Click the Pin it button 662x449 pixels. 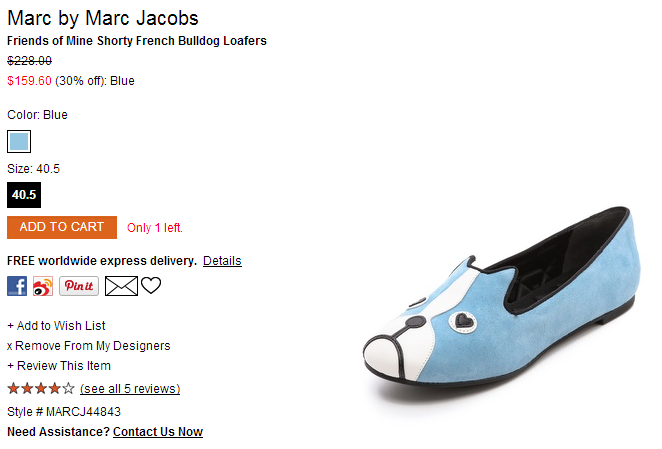tap(79, 286)
